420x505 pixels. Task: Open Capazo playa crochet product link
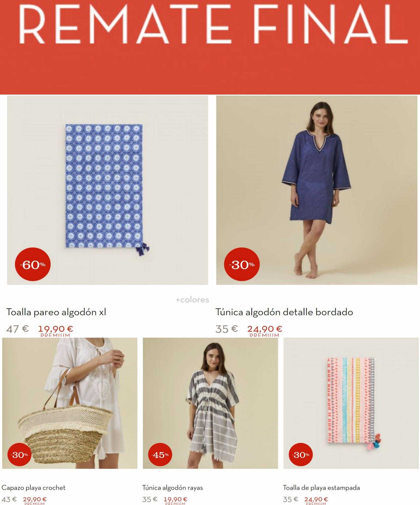pyautogui.click(x=34, y=488)
